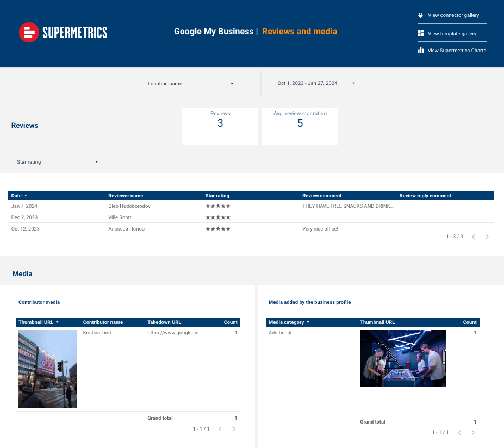The image size is (504, 448).
Task: Click the template gallery grid icon
Action: [x=420, y=34]
